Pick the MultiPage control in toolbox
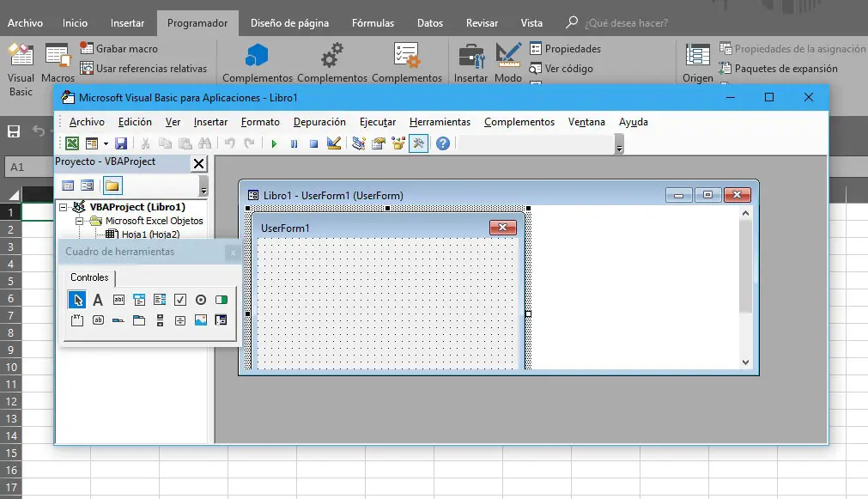 [139, 320]
